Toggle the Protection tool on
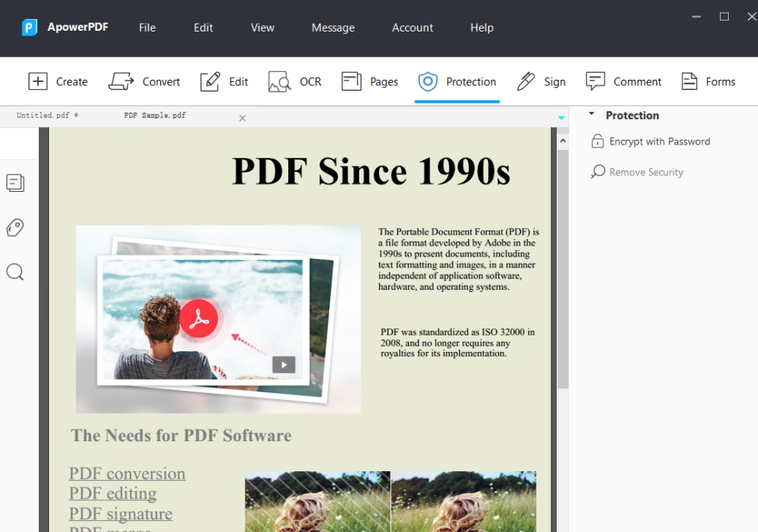Image resolution: width=758 pixels, height=532 pixels. click(457, 81)
